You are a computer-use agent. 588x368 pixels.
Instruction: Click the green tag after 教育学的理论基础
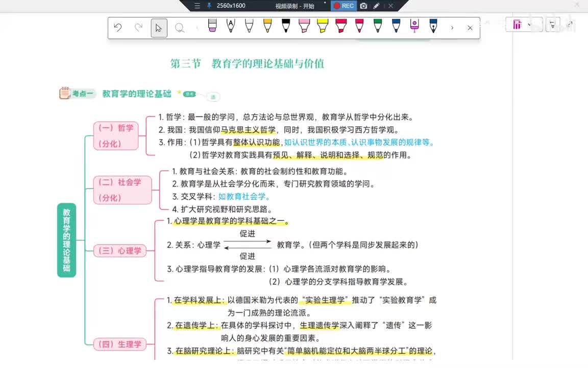[189, 94]
